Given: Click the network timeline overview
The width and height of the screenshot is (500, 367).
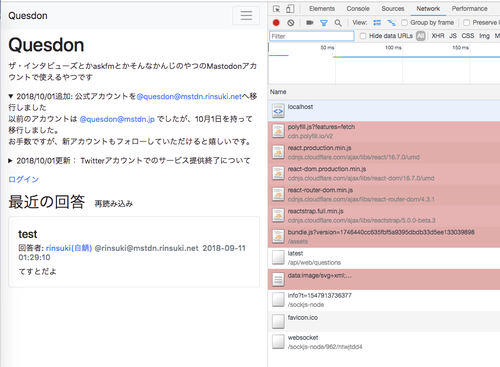Looking at the screenshot, I should point(384,63).
